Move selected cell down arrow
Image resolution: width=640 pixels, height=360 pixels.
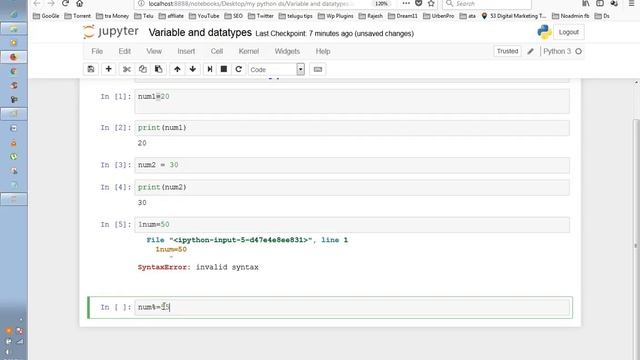(x=193, y=69)
